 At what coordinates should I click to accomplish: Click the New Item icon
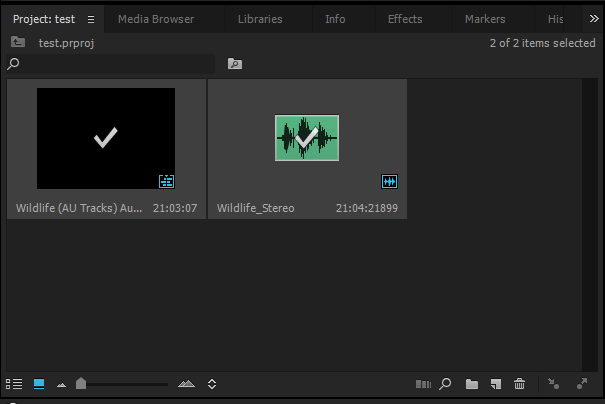point(495,383)
